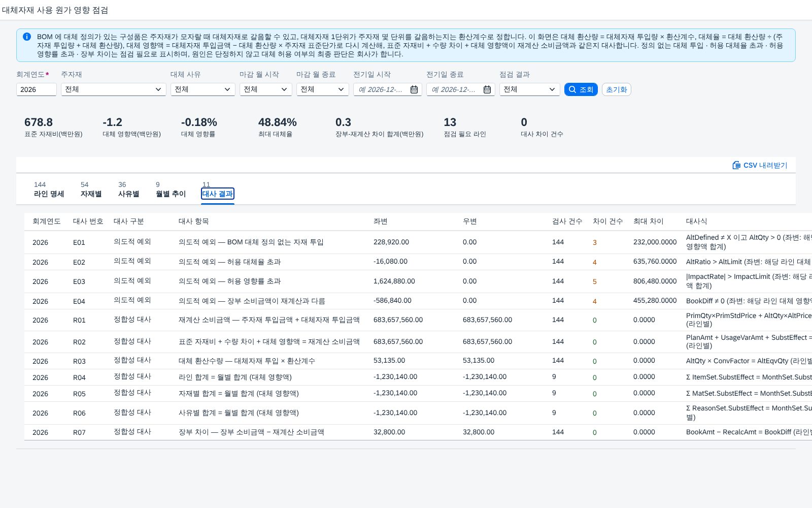Click the 대사 구분 column header

click(129, 221)
